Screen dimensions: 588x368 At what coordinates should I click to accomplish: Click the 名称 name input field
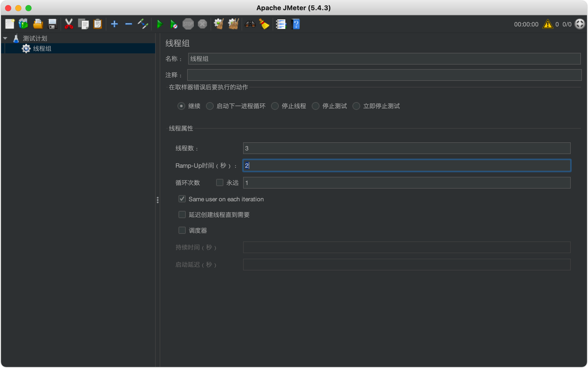384,59
